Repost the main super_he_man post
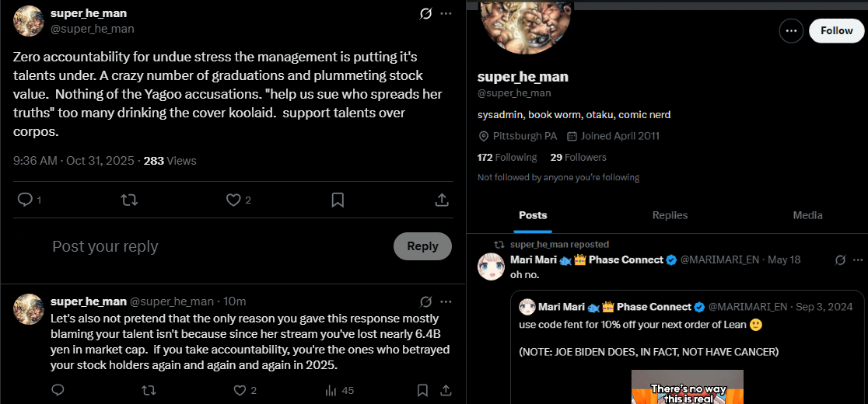868x404 pixels. pos(129,200)
